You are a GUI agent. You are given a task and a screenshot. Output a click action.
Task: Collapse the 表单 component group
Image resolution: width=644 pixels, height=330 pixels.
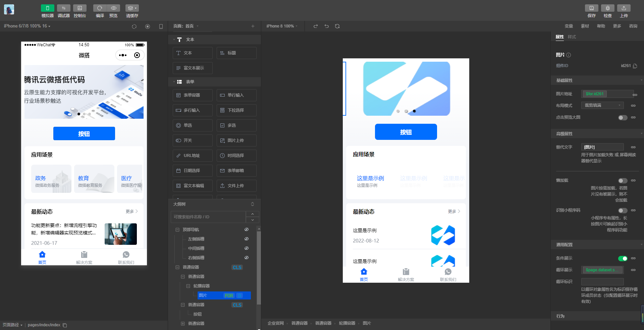(174, 82)
